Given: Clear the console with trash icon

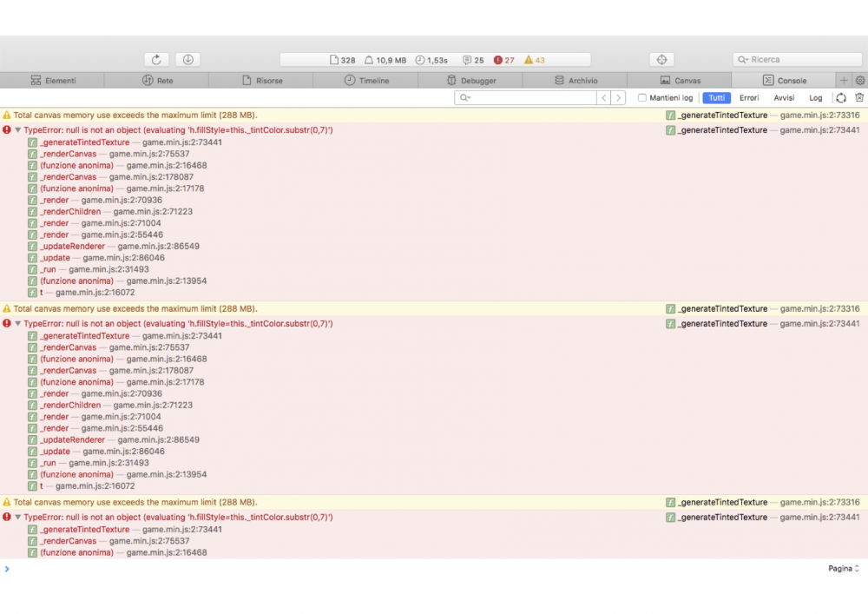Looking at the screenshot, I should 859,98.
